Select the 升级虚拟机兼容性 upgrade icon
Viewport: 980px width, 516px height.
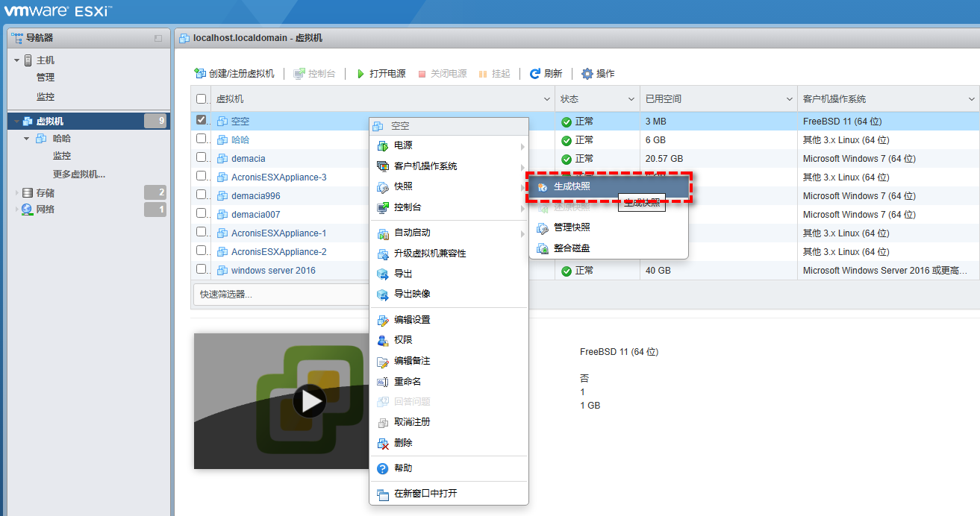pos(383,254)
